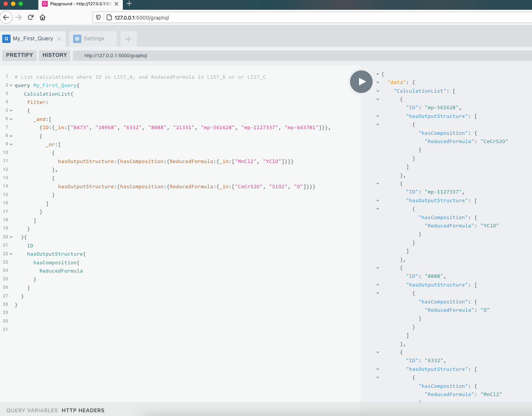Open the QUERY VARIABLES panel
Viewport: 532px width, 416px height.
pyautogui.click(x=32, y=410)
